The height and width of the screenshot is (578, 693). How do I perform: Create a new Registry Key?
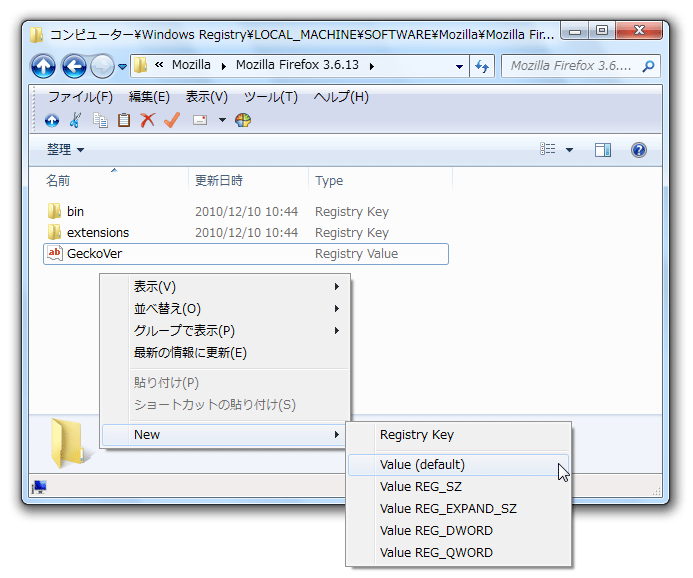click(458, 435)
